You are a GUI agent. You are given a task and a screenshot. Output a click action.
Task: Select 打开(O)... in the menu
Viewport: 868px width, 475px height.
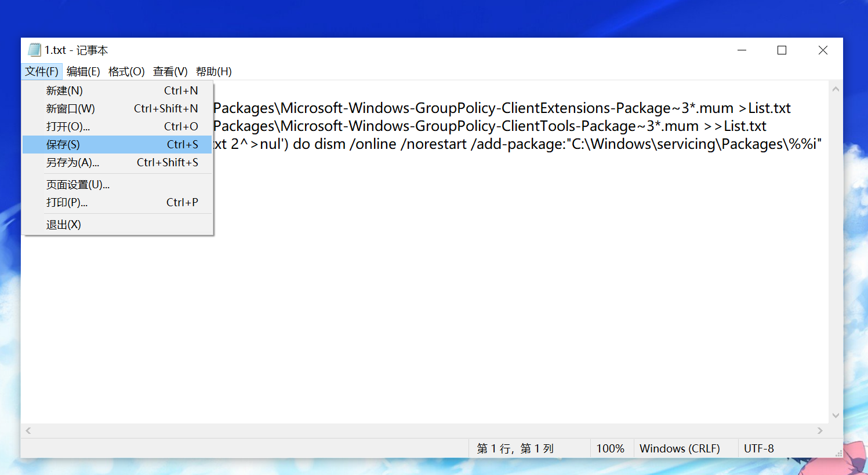(117, 126)
